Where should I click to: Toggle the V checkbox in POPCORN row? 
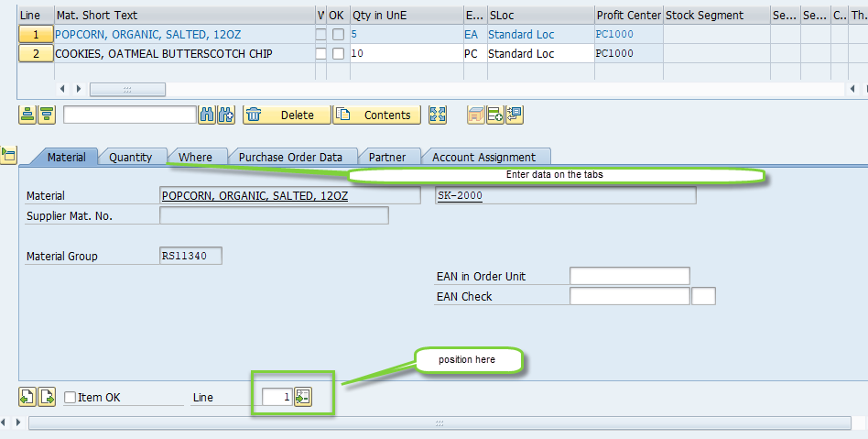coord(320,34)
